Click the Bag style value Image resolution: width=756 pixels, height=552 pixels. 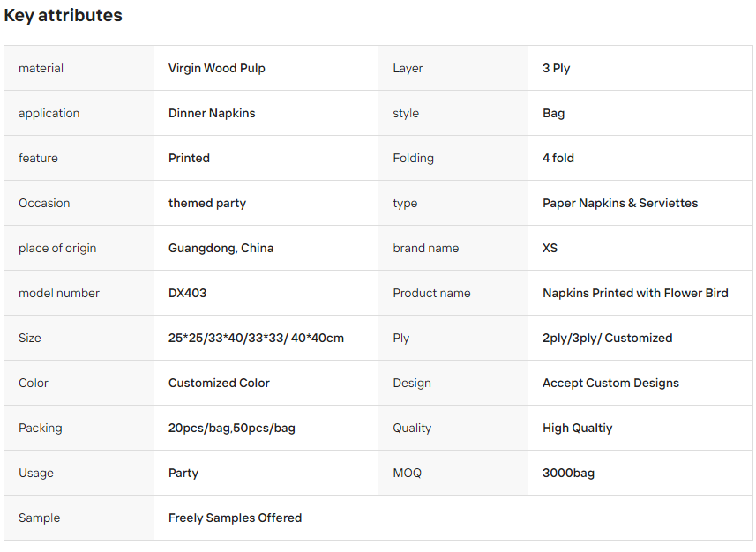click(x=553, y=113)
